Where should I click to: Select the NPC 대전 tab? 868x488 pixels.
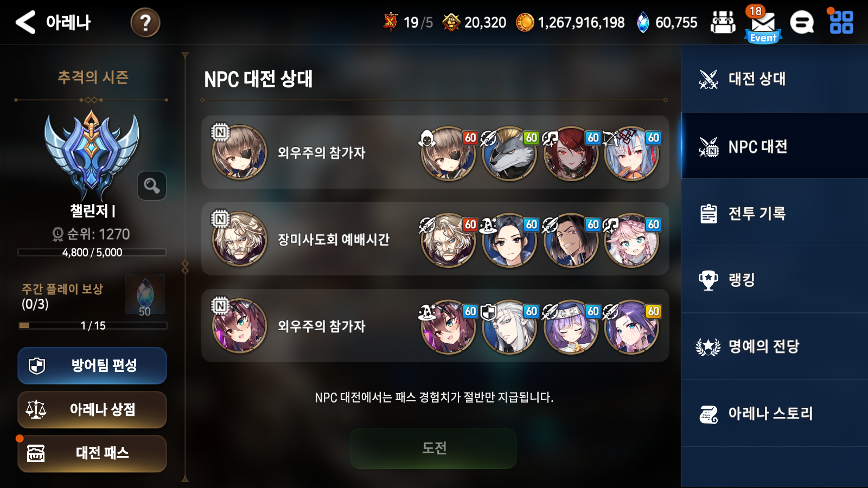pyautogui.click(x=775, y=146)
